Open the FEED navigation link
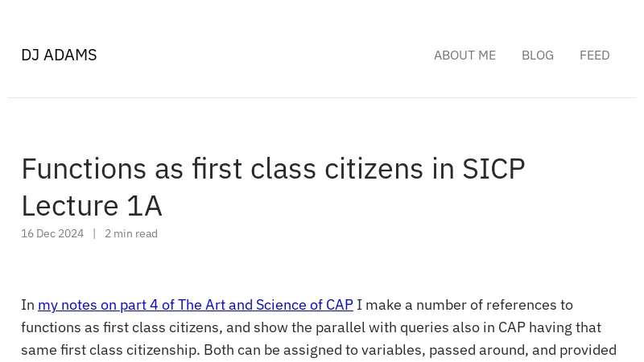 coord(594,55)
